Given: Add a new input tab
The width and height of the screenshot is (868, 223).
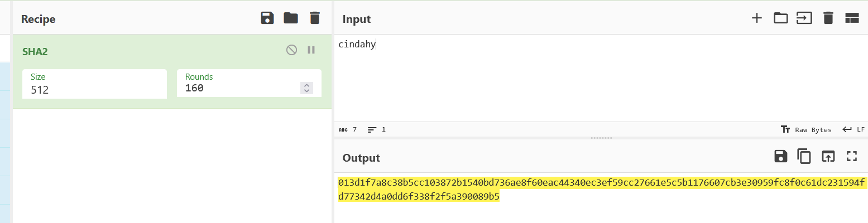Looking at the screenshot, I should click(x=756, y=18).
